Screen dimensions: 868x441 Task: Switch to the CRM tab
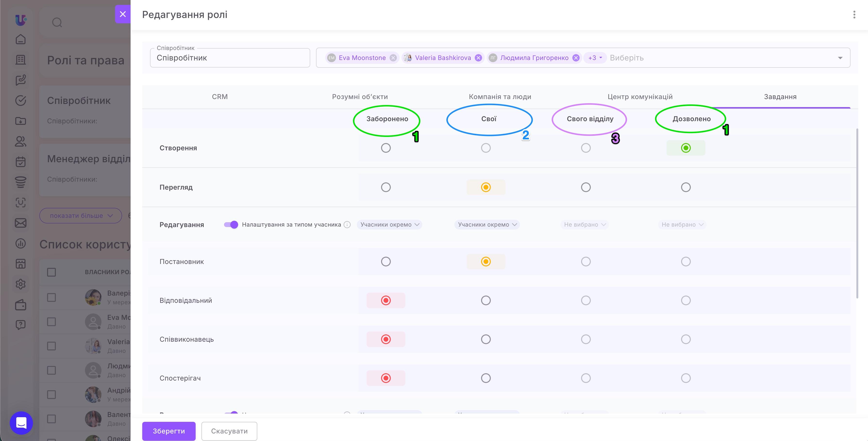pos(220,97)
